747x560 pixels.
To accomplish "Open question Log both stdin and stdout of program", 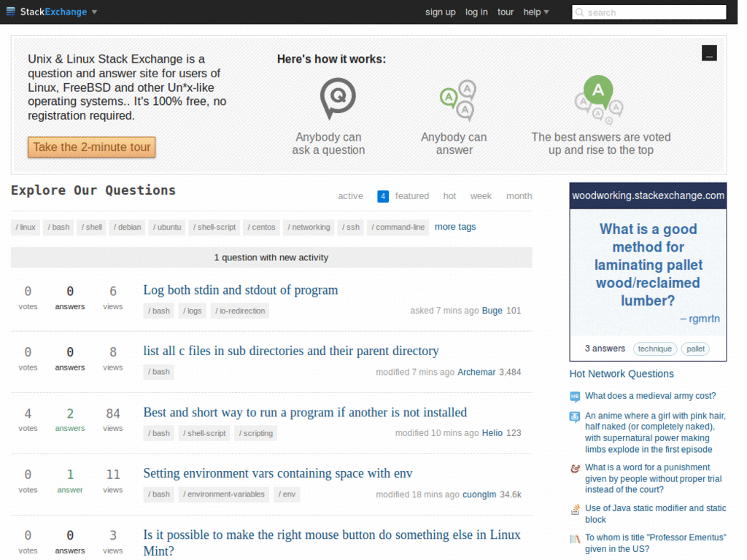I will [241, 290].
